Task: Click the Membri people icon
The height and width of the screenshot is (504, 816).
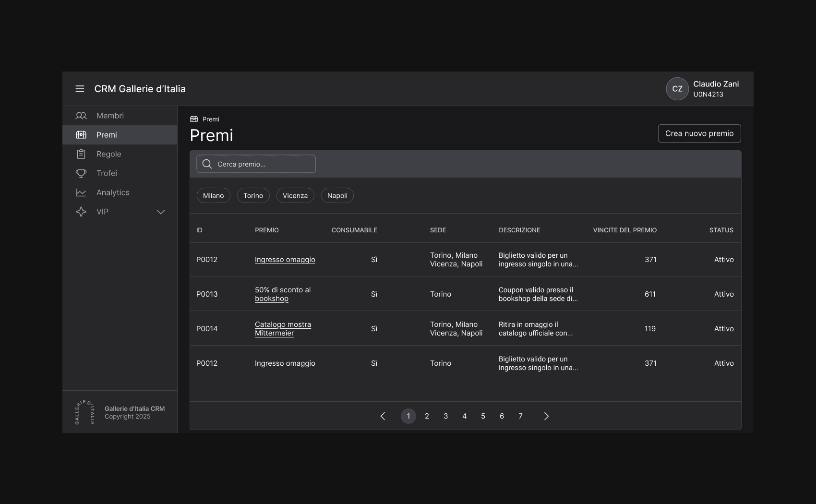Action: coord(81,116)
